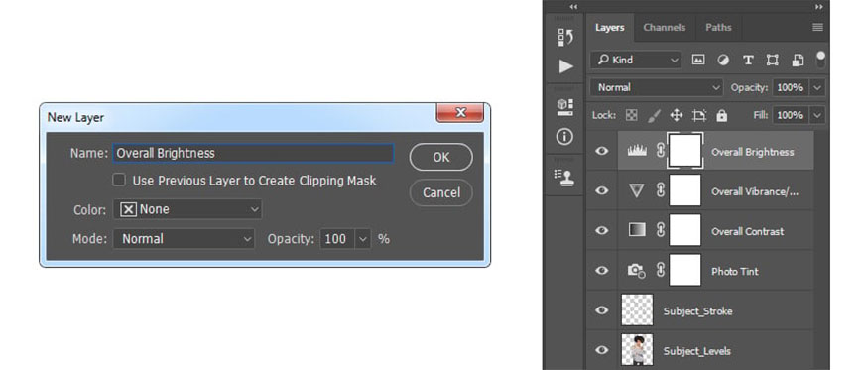Lock all padlock icon
This screenshot has width=868, height=370.
click(721, 115)
